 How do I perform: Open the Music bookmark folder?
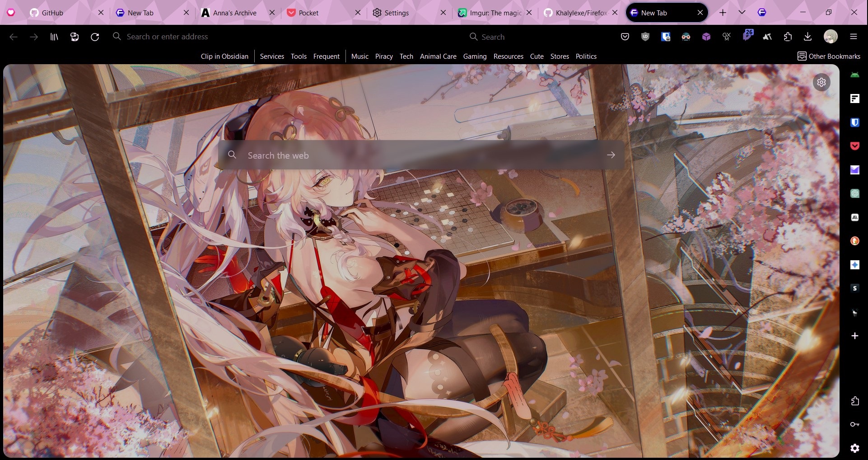point(360,56)
